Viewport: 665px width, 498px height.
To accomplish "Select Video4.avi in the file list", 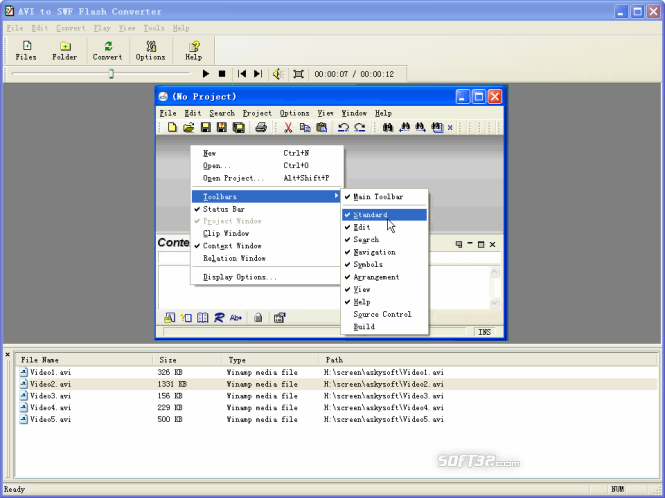I will pos(338,408).
